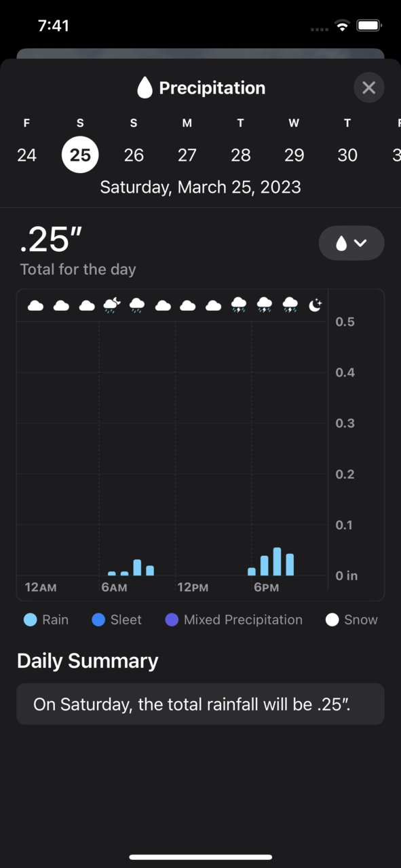Screen dimensions: 401x868
Task: Tap the first thunderstorm cloud icon
Action: (x=239, y=305)
